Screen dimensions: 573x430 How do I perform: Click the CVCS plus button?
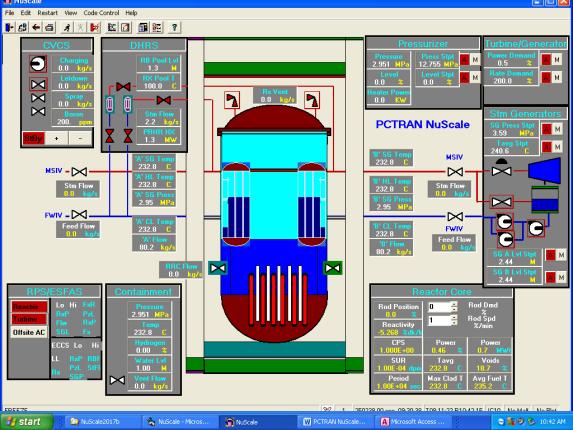click(x=56, y=138)
